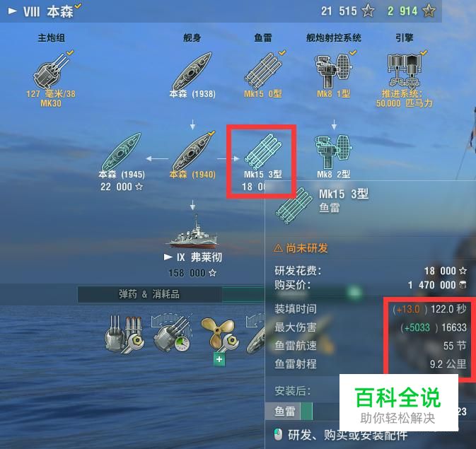Click the Mk15 3型 torpedo upgrade
This screenshot has height=449, width=476.
263,151
